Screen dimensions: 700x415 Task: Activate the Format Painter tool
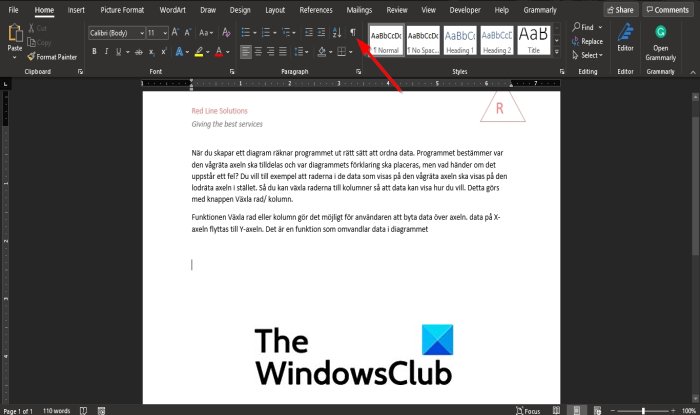tap(52, 57)
